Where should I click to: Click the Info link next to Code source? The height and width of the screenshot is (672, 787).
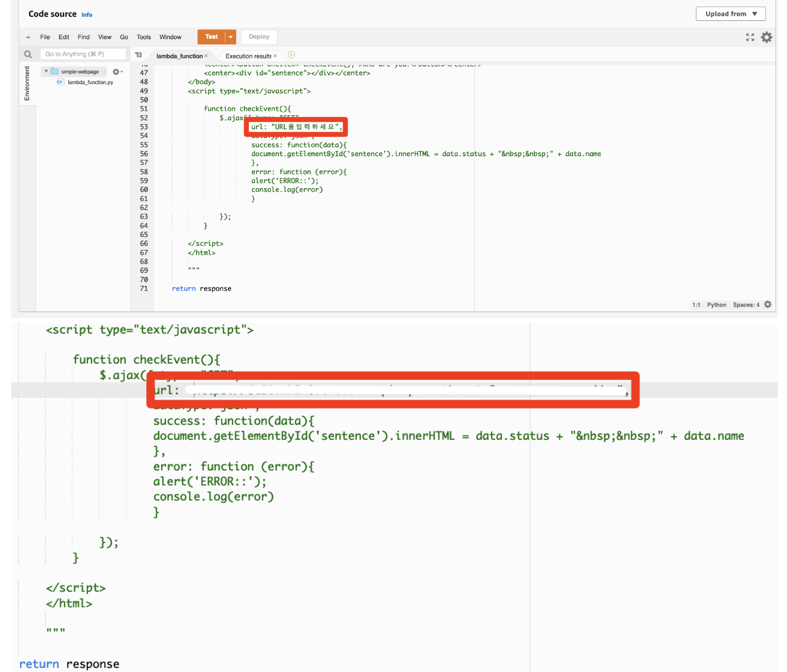[87, 15]
